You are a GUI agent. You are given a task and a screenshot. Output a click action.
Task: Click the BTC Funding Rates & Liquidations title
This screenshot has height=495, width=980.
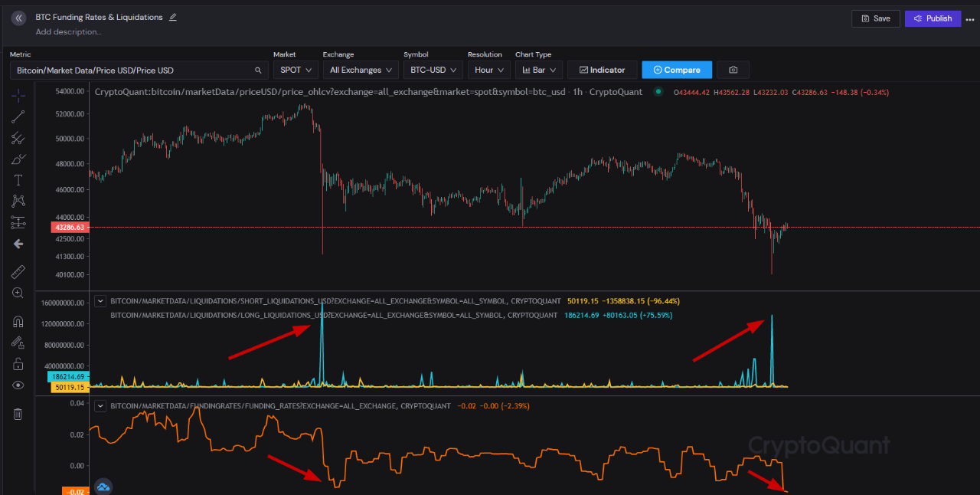click(99, 17)
